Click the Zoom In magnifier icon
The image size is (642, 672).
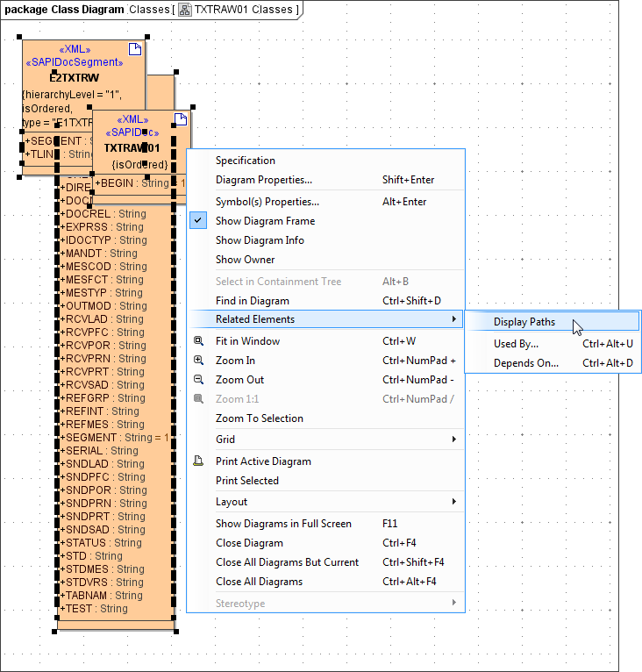[198, 361]
